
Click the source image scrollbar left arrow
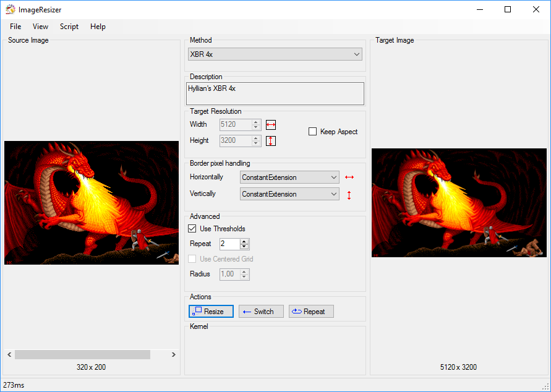tap(9, 354)
